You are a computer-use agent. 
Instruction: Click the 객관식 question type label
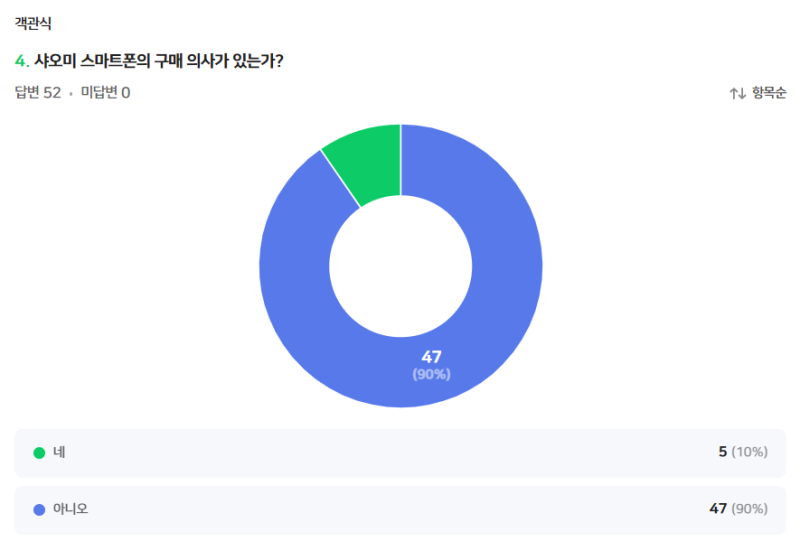pos(33,23)
